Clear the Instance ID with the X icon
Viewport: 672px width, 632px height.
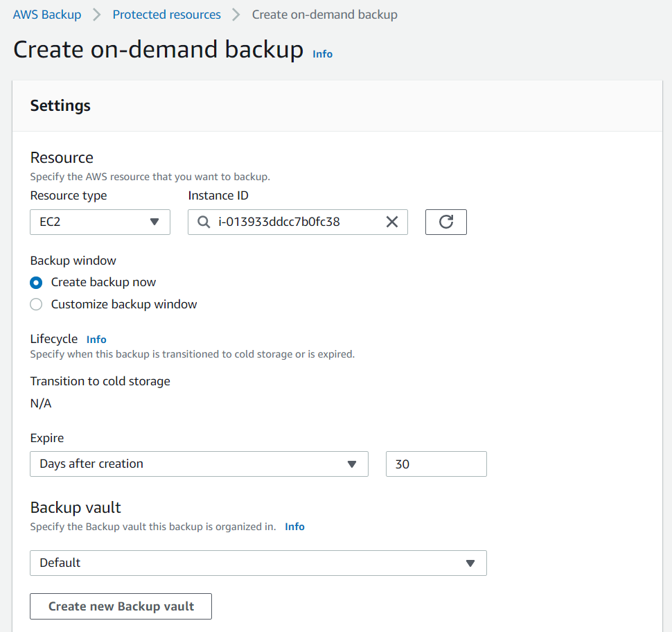391,222
